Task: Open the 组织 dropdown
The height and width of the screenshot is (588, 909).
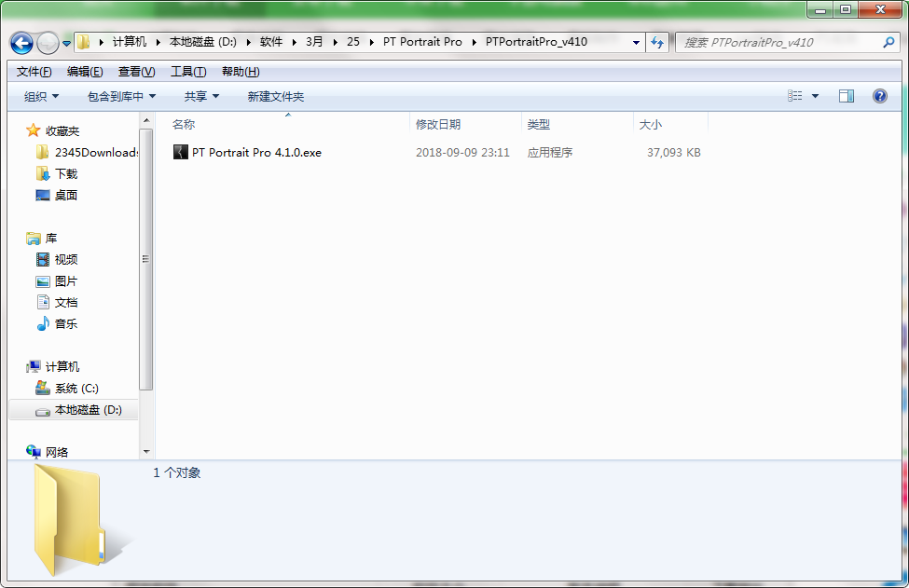Action: click(41, 97)
